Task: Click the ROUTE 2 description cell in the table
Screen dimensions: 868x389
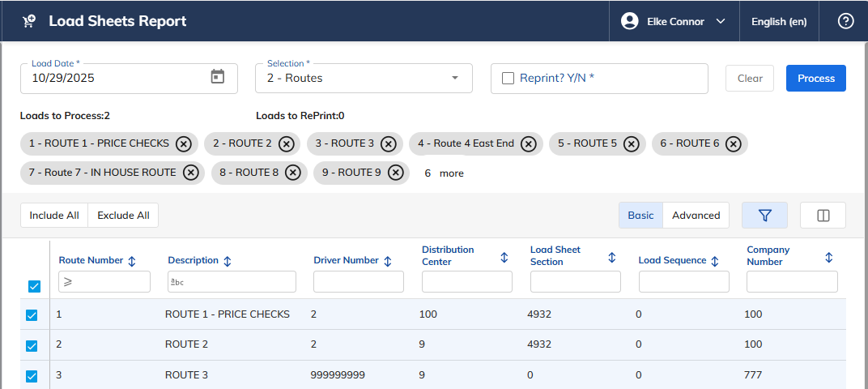Action: (x=186, y=344)
